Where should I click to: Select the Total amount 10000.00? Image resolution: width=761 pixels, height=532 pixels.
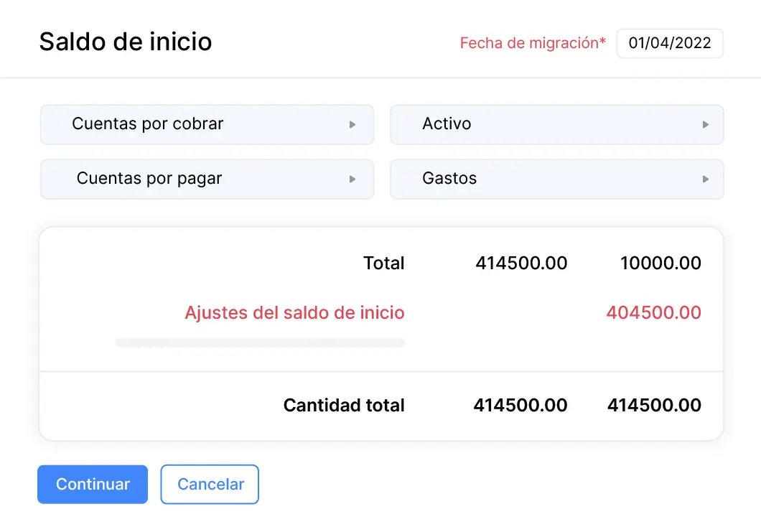click(660, 263)
